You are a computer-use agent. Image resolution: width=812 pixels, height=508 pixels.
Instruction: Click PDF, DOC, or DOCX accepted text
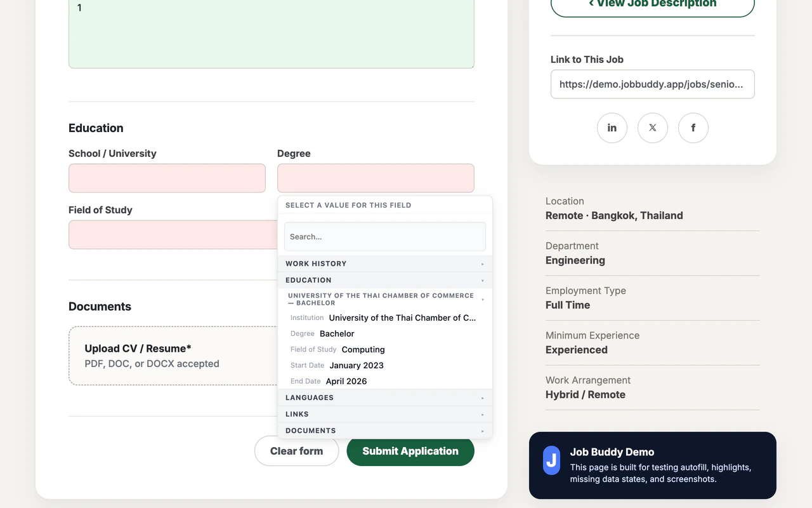[152, 364]
